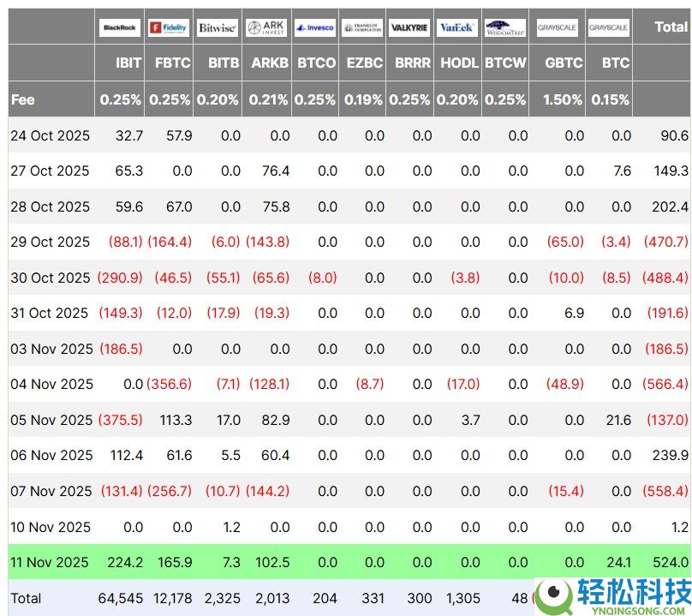Click the 224.2 IBIT value on 11 Nov
Image resolution: width=692 pixels, height=616 pixels.
[x=125, y=562]
